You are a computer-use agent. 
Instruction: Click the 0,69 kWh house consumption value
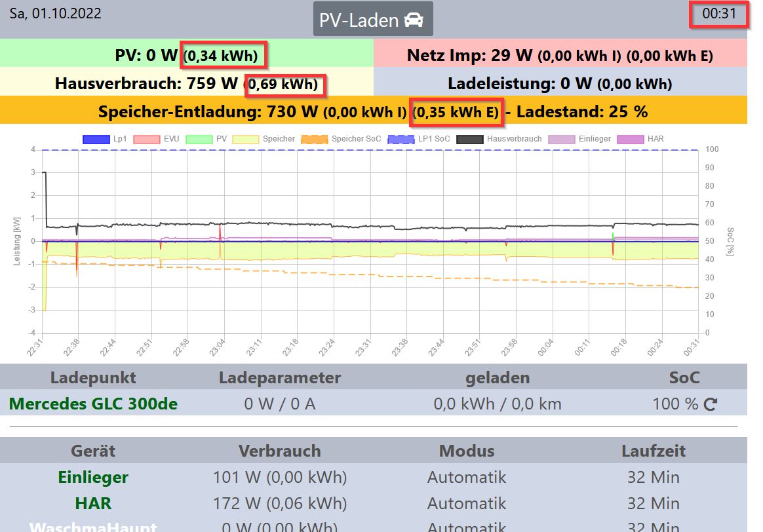click(283, 84)
